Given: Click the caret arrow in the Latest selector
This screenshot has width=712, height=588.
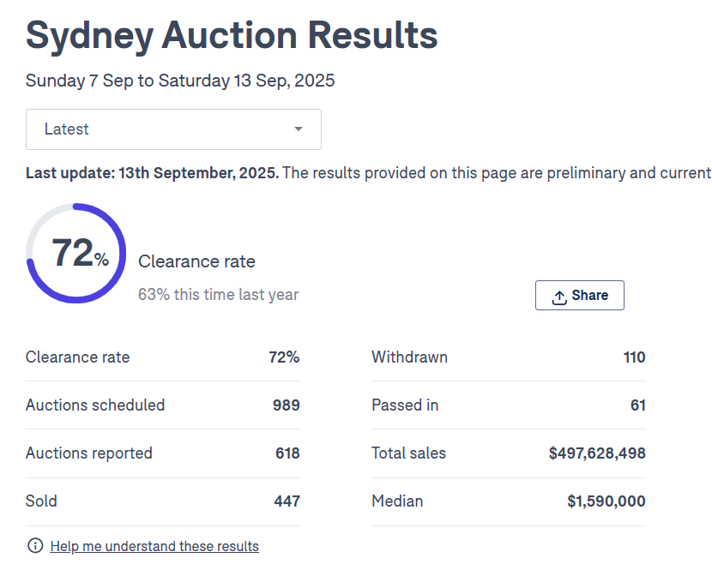Looking at the screenshot, I should pos(299,129).
